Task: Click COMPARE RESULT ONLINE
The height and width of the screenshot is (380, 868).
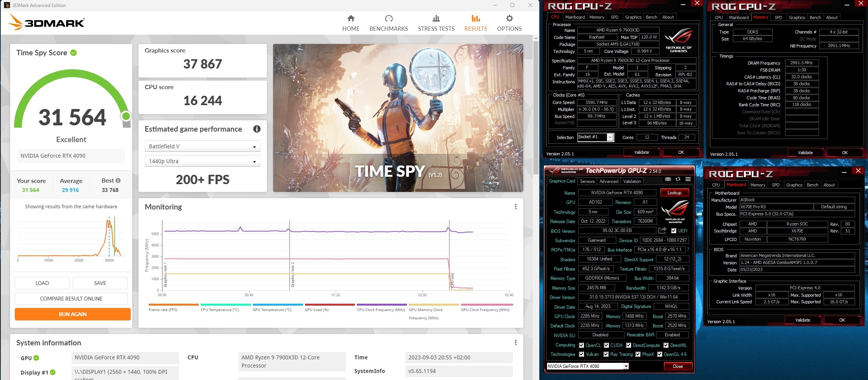Action: click(71, 299)
